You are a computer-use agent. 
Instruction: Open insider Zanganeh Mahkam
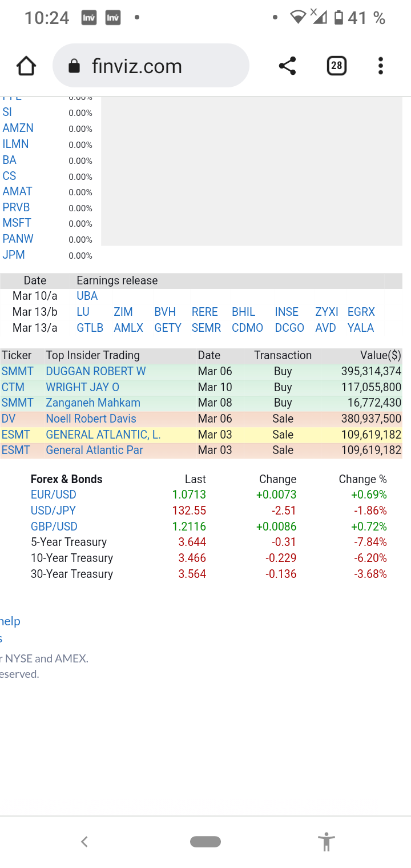click(93, 403)
